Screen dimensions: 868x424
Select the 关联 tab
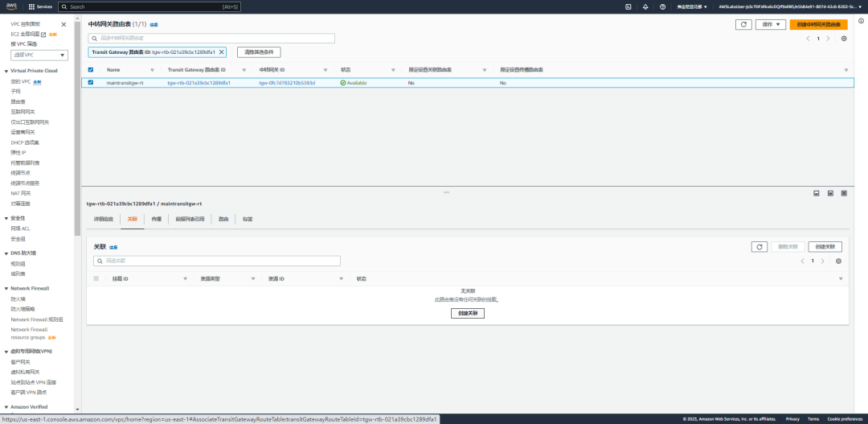pyautogui.click(x=133, y=220)
